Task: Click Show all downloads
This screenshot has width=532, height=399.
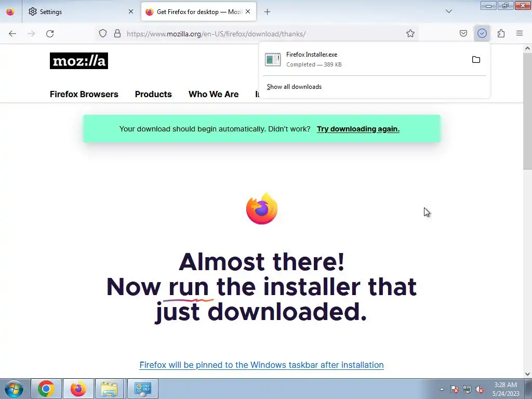Action: 294,87
